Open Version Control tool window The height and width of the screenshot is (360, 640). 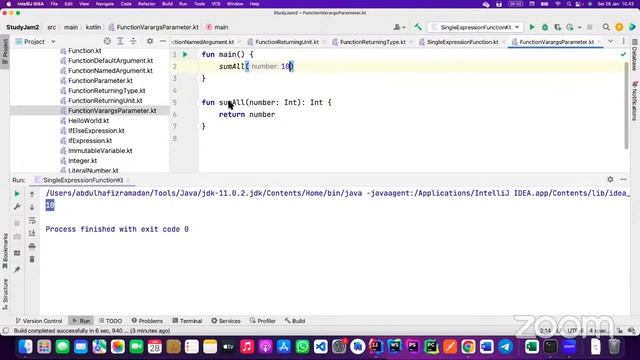[39, 321]
